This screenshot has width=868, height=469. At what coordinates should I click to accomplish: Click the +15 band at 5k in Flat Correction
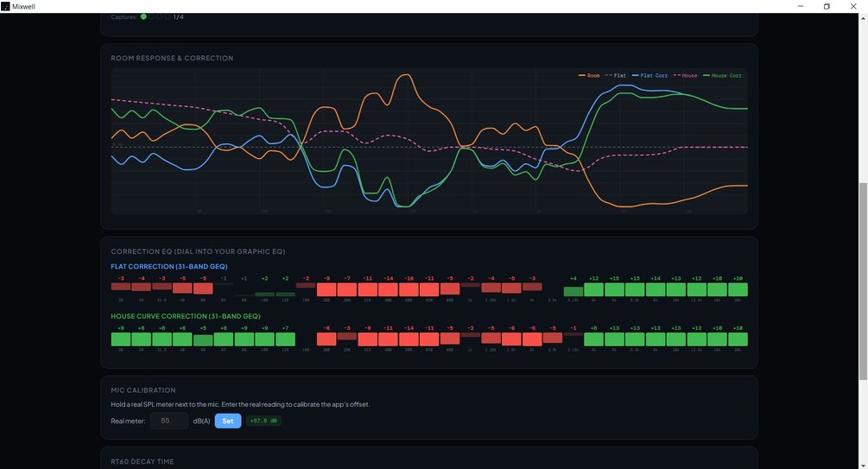[614, 289]
